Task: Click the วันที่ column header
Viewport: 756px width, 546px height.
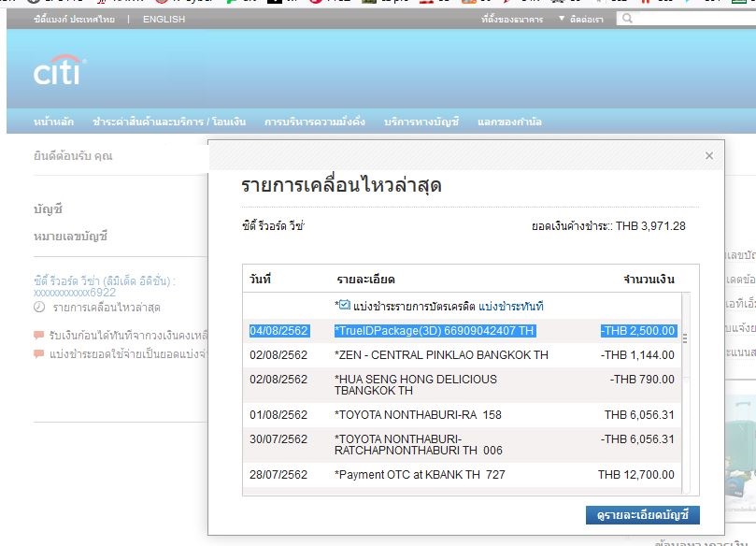Action: (261, 279)
